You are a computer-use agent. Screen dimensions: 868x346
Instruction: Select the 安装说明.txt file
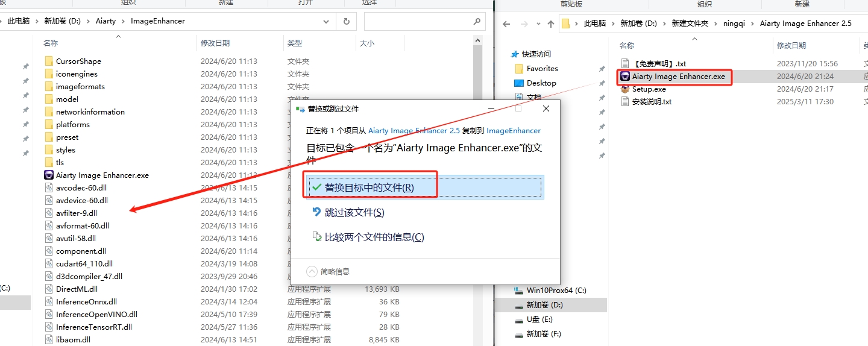pyautogui.click(x=652, y=101)
